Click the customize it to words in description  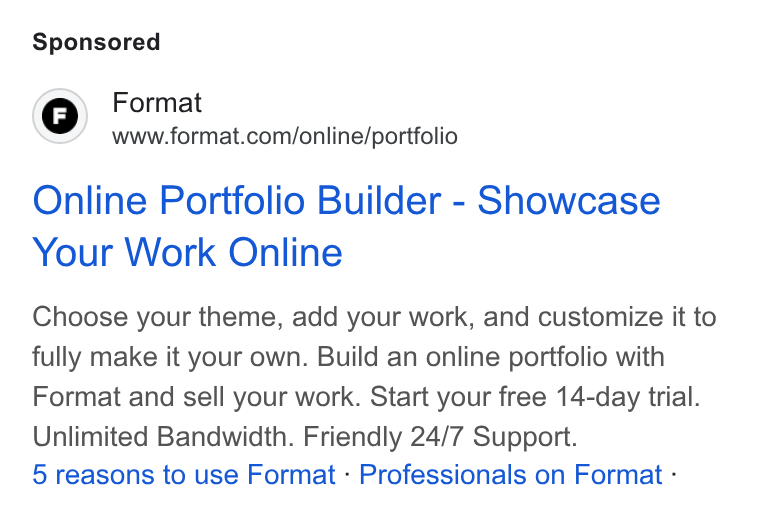[x=627, y=317]
